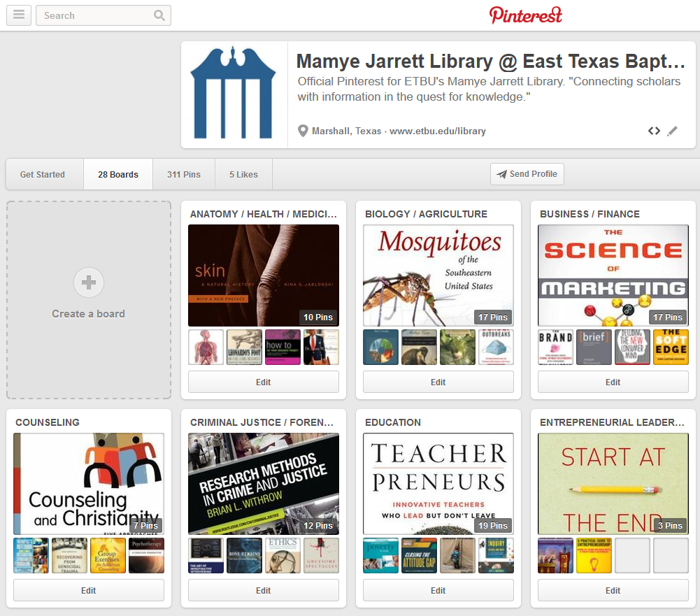Open The Soft Edge thumbnail
The height and width of the screenshot is (616, 700).
point(671,348)
